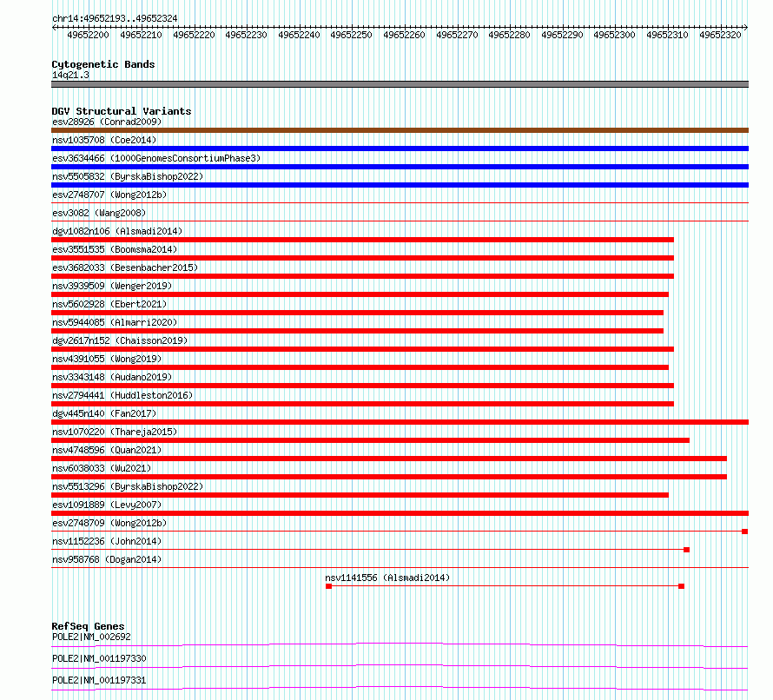Click the gray 14q21.3 cytogenetic band

[400, 84]
